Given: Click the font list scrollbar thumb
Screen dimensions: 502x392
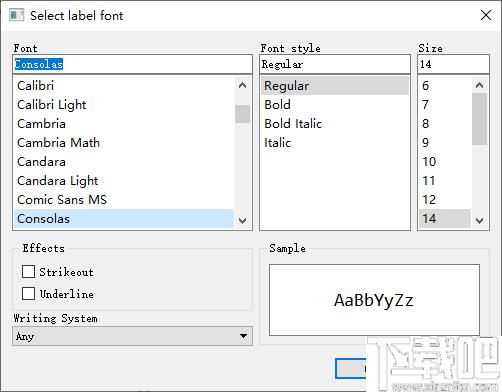Looking at the screenshot, I should (242, 114).
